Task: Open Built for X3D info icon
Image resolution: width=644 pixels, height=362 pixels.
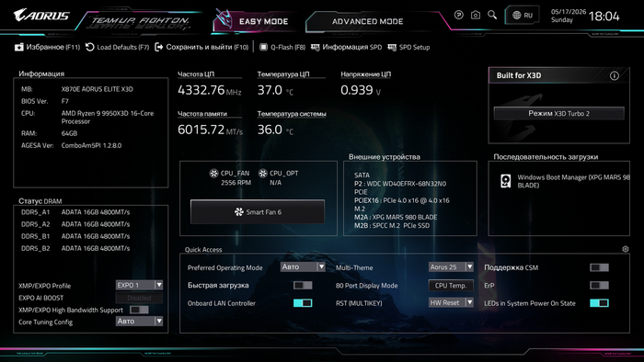Action: click(614, 75)
